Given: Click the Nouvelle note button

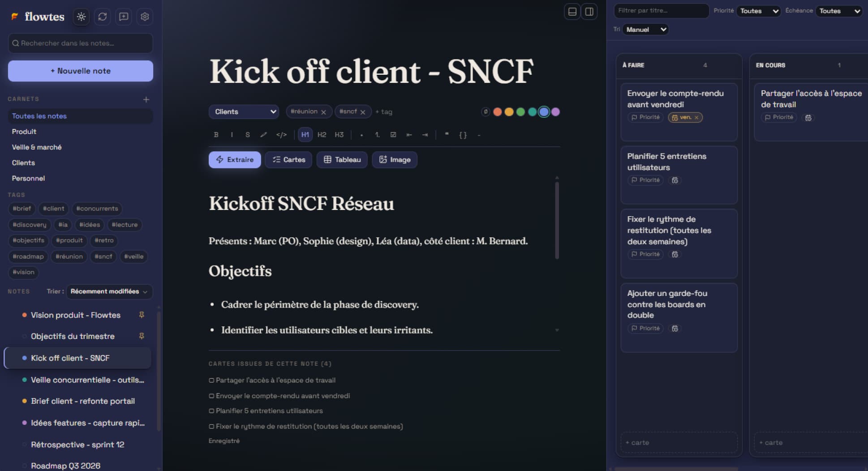Looking at the screenshot, I should click(x=81, y=71).
